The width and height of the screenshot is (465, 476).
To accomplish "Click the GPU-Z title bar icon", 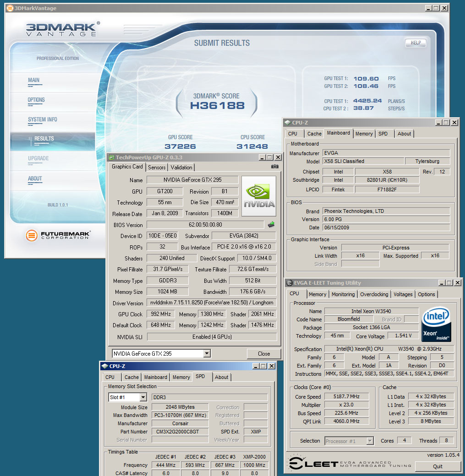I will click(111, 157).
